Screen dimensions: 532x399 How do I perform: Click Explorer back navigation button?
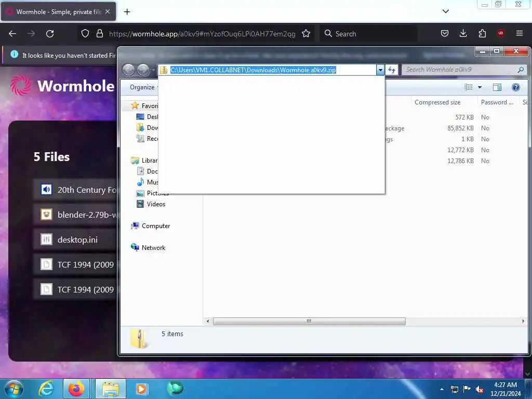point(129,70)
